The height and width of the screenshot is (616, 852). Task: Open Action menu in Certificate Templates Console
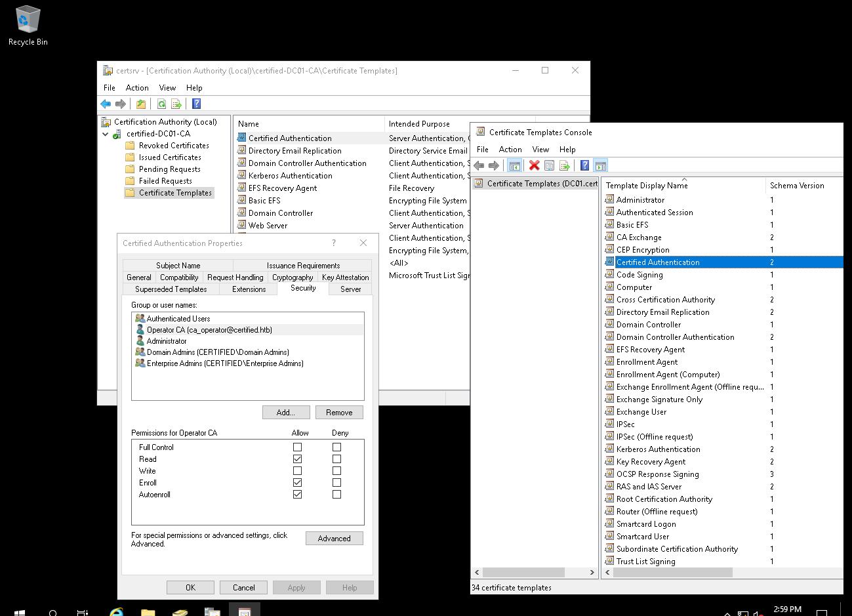[x=510, y=150]
